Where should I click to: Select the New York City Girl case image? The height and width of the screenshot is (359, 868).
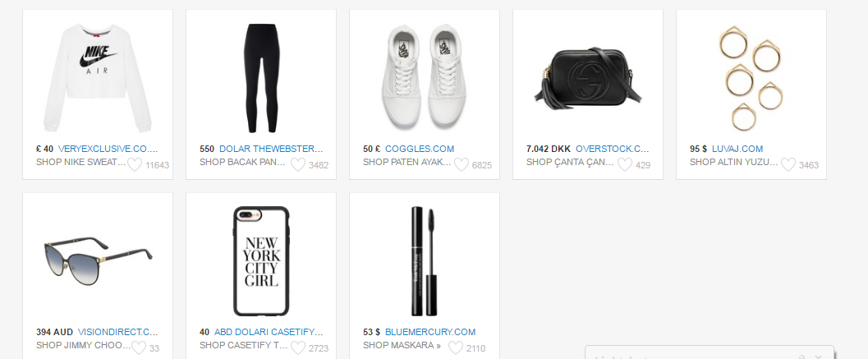[261, 261]
